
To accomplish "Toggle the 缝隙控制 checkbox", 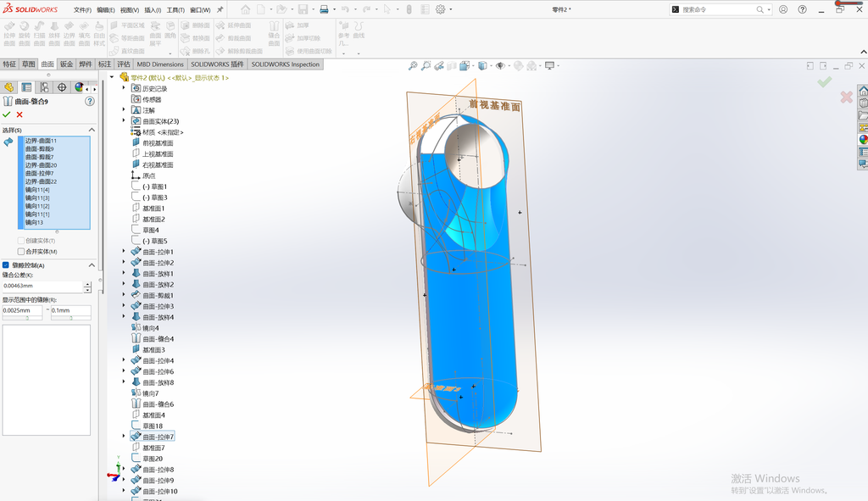I will point(6,265).
